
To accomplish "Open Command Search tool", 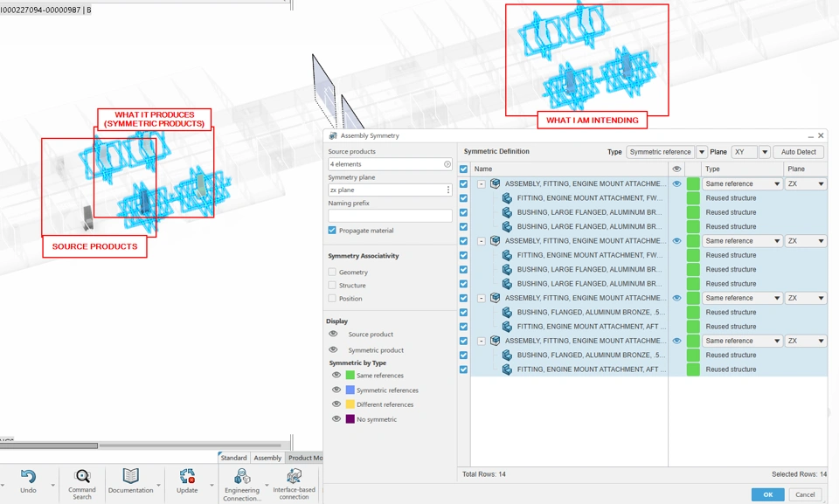I will coord(82,477).
